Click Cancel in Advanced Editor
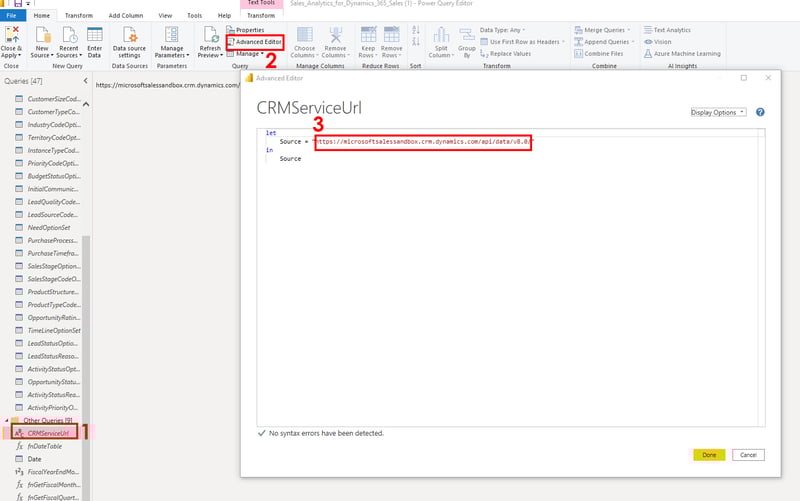Viewport: 800px width, 501px height. coord(748,455)
